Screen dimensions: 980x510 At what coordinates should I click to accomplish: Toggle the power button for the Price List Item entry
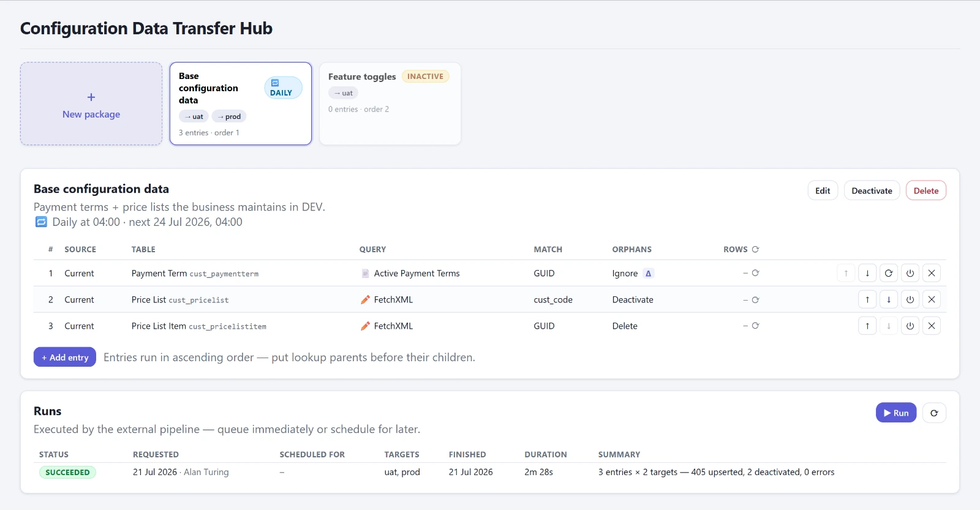point(910,326)
